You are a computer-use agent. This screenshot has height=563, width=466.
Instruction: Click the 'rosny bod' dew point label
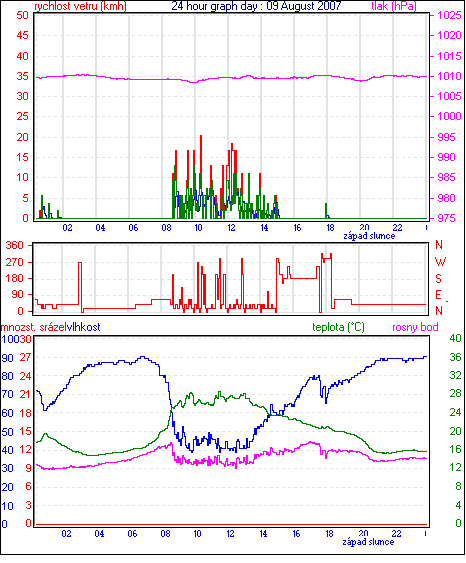coord(415,327)
